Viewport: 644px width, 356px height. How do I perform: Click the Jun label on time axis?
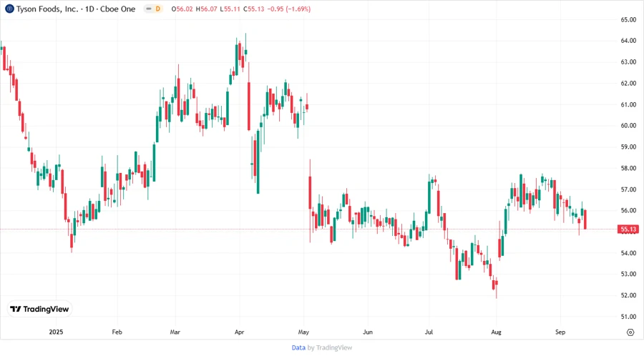click(x=368, y=332)
